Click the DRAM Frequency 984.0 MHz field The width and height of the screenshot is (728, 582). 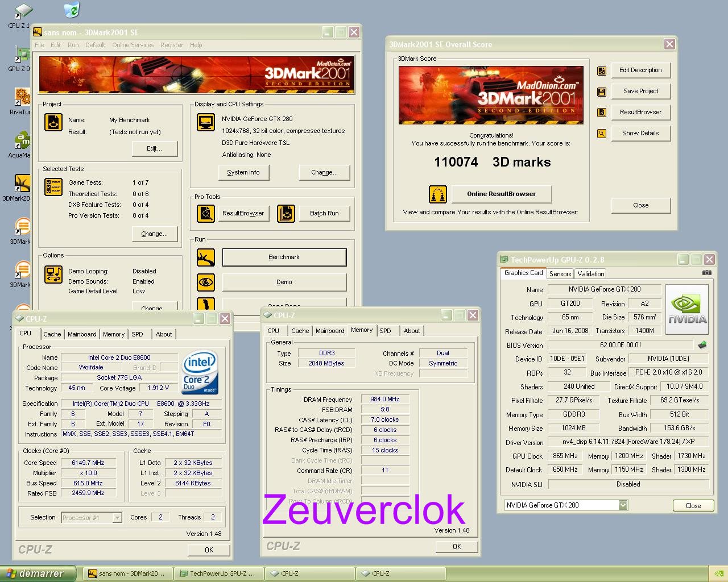tap(385, 399)
